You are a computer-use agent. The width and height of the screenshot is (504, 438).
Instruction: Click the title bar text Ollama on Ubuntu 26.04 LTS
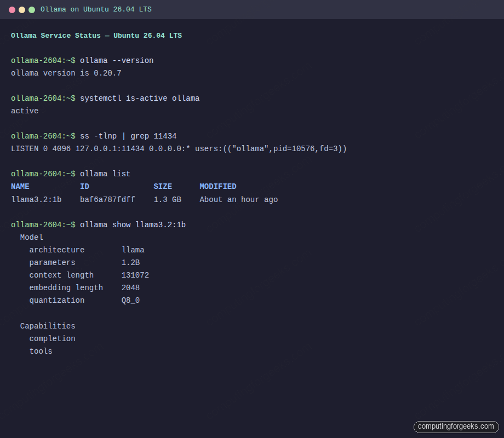click(x=96, y=9)
